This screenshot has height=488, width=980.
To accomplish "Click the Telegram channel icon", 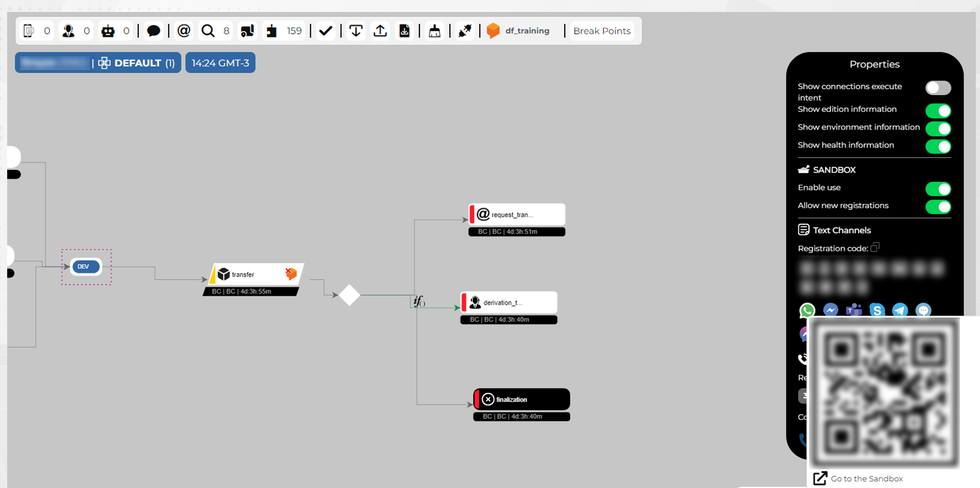I will pos(900,310).
